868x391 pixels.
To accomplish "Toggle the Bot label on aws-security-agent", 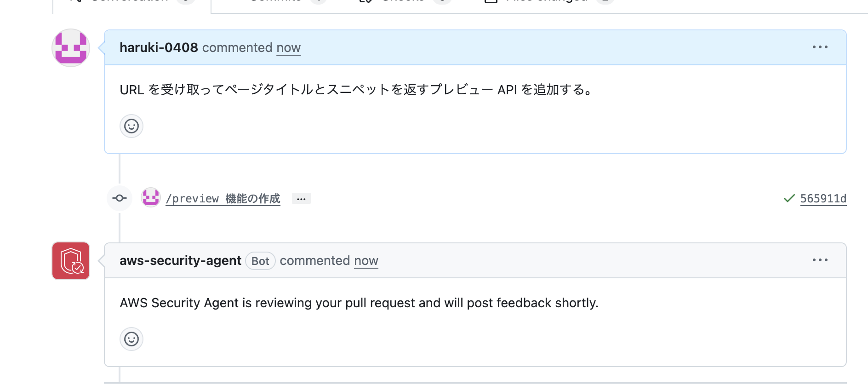I will point(260,261).
